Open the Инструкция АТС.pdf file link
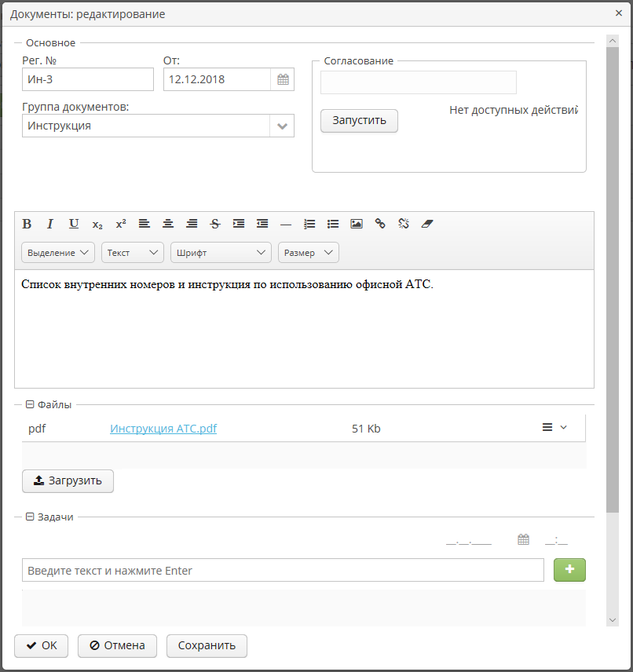Image resolution: width=633 pixels, height=672 pixels. pyautogui.click(x=163, y=429)
